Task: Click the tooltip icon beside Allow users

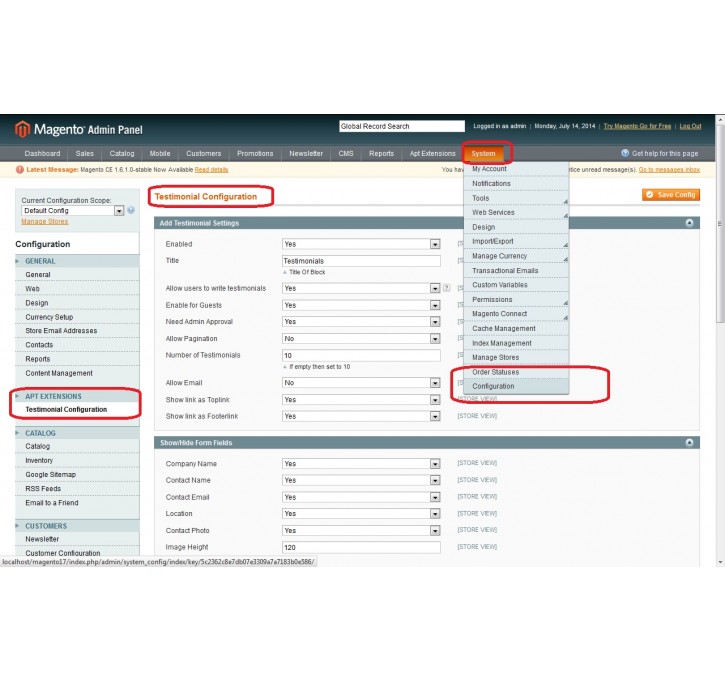Action: 447,288
